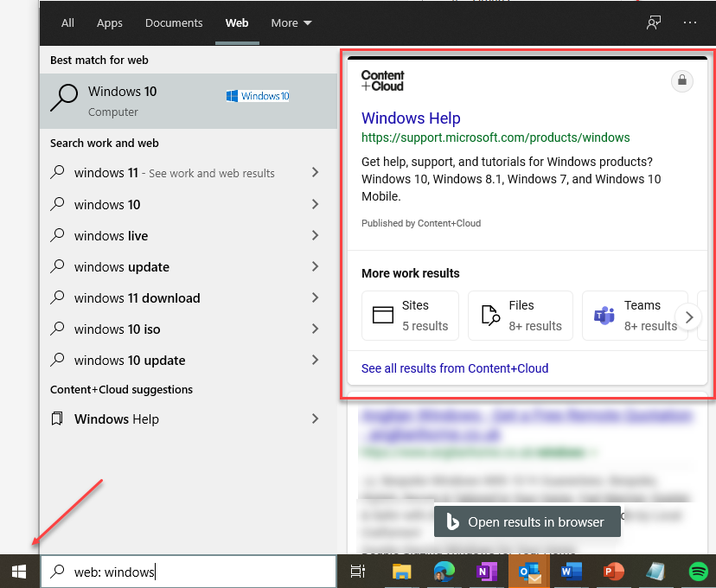
Task: Click the magnifier icon in the search box
Action: pyautogui.click(x=58, y=571)
